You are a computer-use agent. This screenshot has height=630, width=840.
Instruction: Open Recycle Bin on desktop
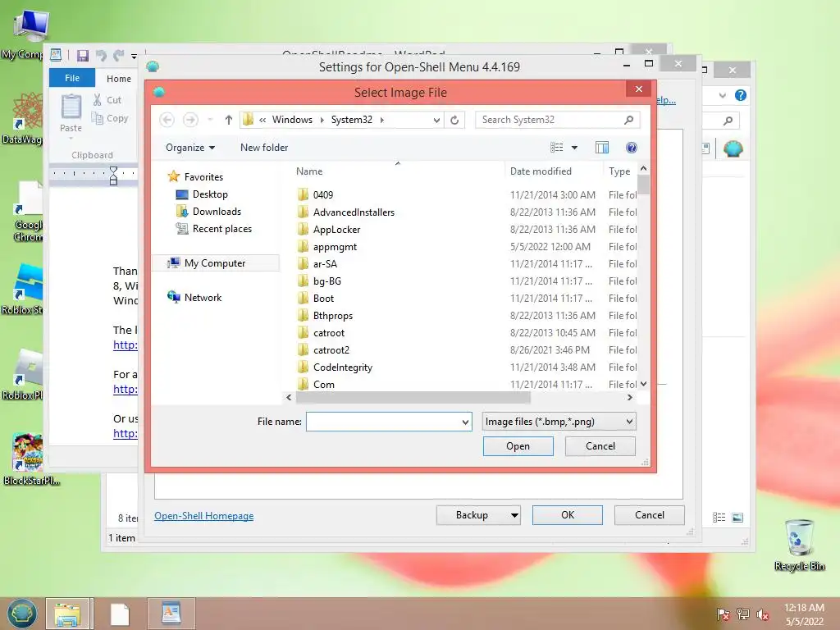coord(800,545)
